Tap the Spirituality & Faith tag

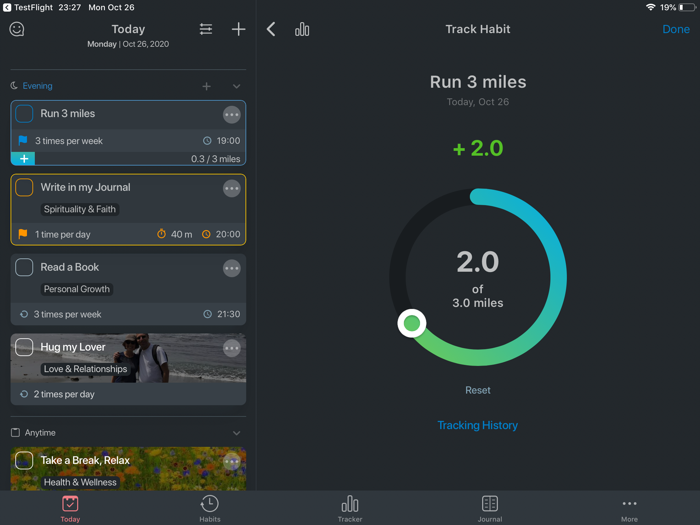[80, 209]
